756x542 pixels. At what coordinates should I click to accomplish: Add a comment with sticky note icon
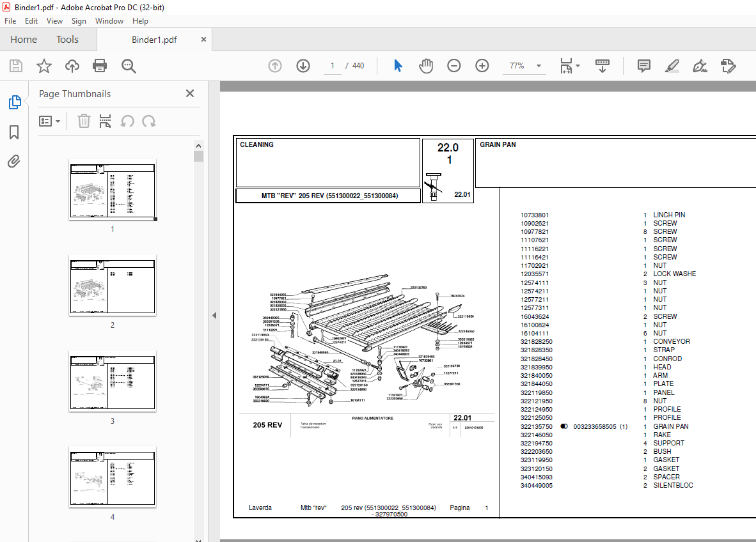tap(643, 66)
